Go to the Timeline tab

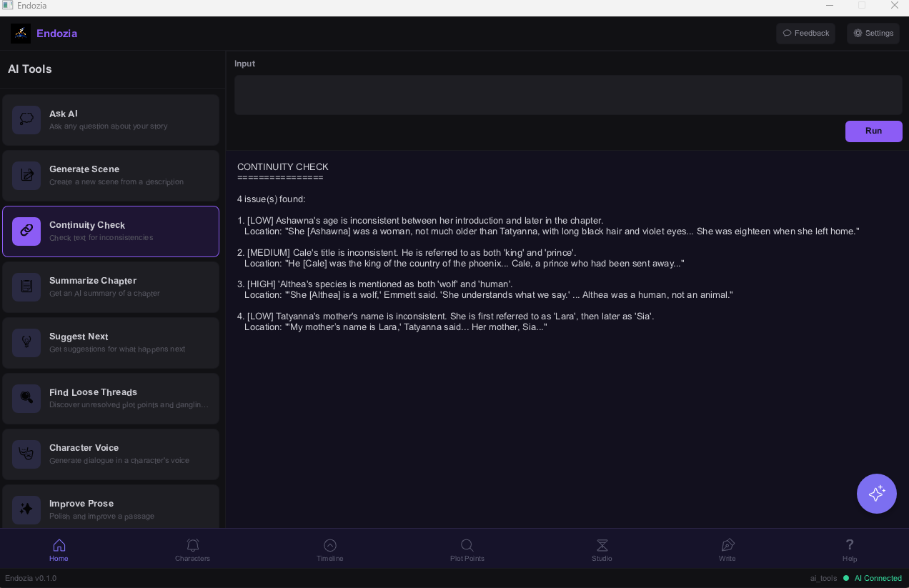[x=329, y=549]
